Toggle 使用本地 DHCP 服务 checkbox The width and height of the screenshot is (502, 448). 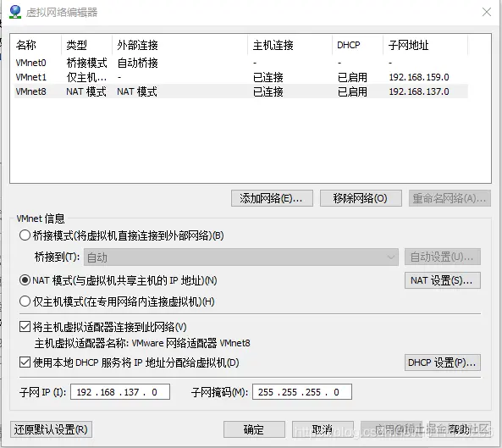[x=25, y=362]
